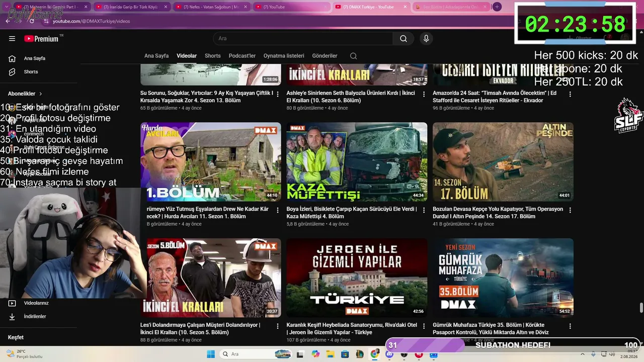Click the browser address bar URL

tap(91, 21)
